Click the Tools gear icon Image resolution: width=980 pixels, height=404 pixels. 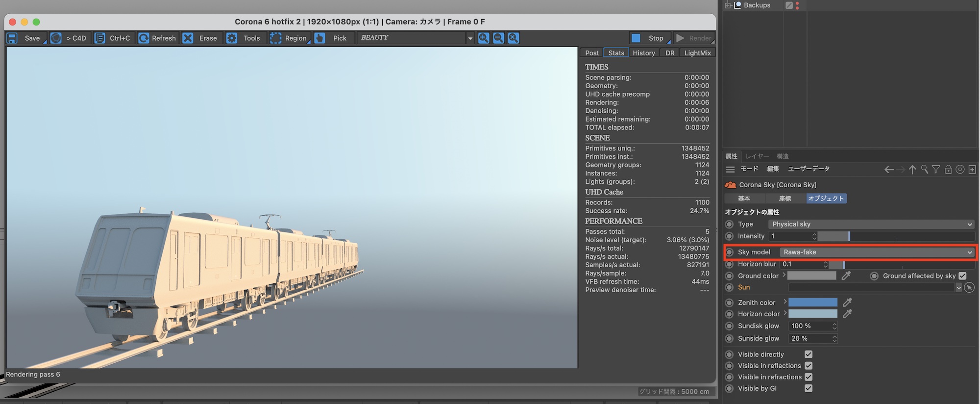point(232,38)
